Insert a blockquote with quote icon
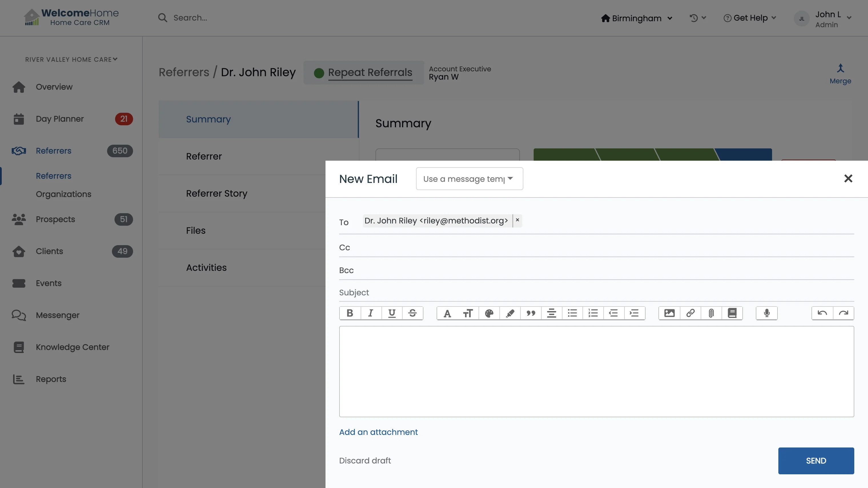Image resolution: width=868 pixels, height=488 pixels. click(531, 313)
